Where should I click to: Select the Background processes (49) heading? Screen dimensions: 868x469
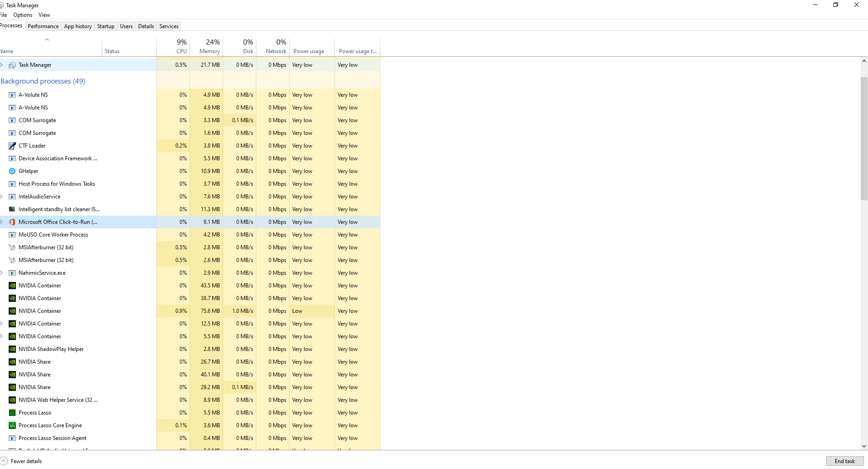pos(43,81)
